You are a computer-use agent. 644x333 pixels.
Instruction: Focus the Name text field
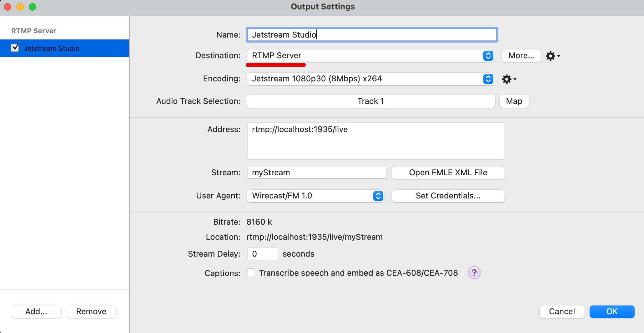(372, 35)
